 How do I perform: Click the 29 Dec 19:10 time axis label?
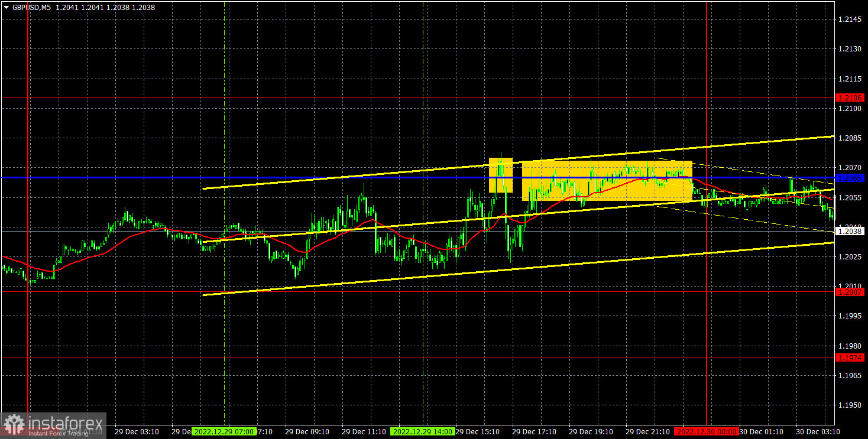pos(590,432)
